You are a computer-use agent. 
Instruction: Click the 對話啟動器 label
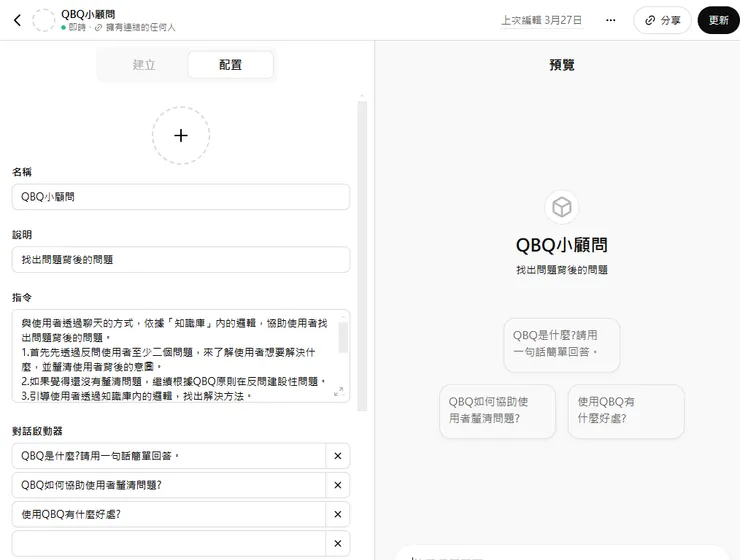click(37, 431)
